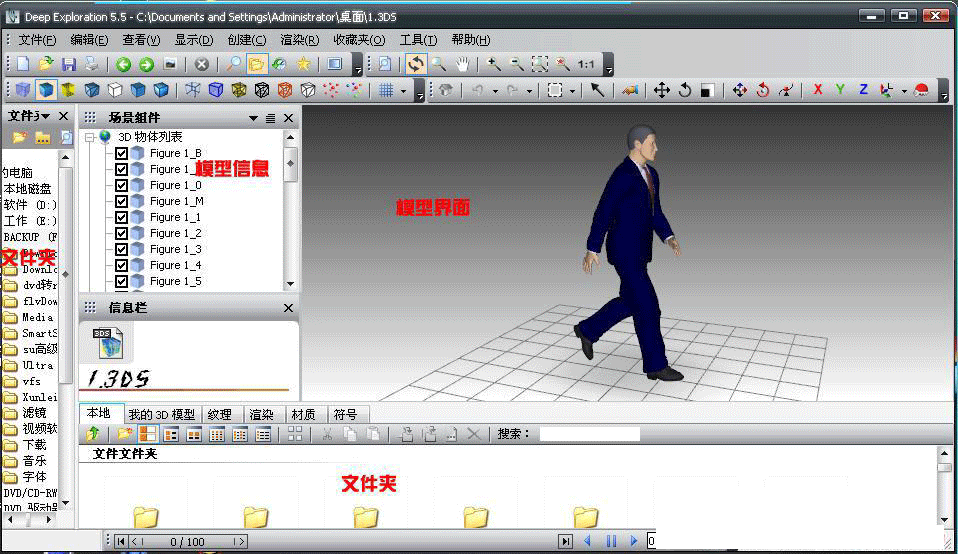
Task: Constrain to the green Y axis
Action: tap(840, 90)
